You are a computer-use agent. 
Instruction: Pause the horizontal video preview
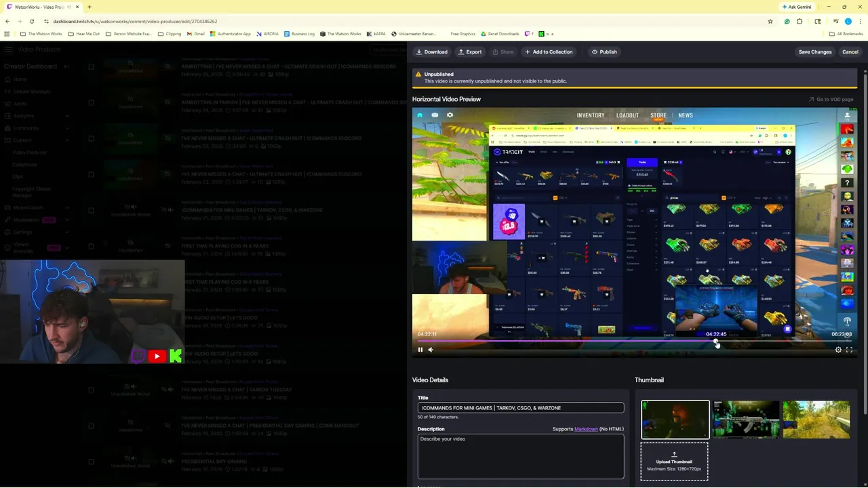tap(420, 350)
